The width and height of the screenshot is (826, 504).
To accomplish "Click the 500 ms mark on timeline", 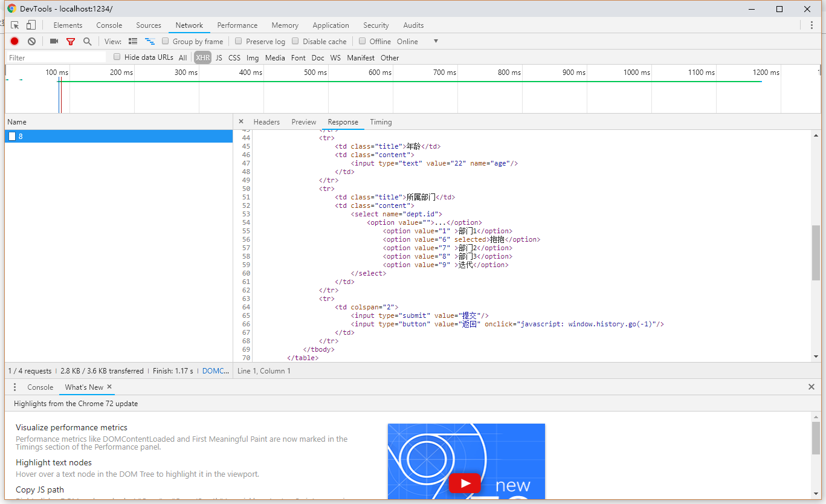I will pyautogui.click(x=315, y=73).
